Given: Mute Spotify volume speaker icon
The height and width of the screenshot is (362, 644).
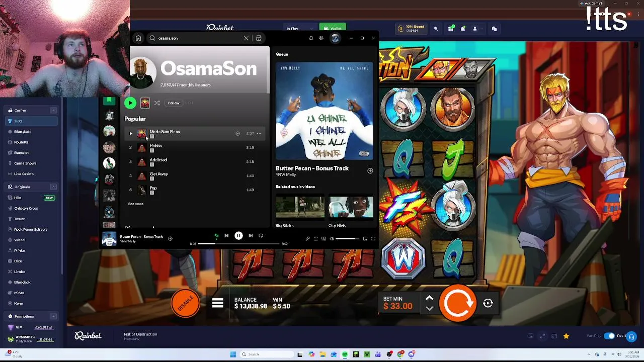Looking at the screenshot, I should tap(332, 239).
